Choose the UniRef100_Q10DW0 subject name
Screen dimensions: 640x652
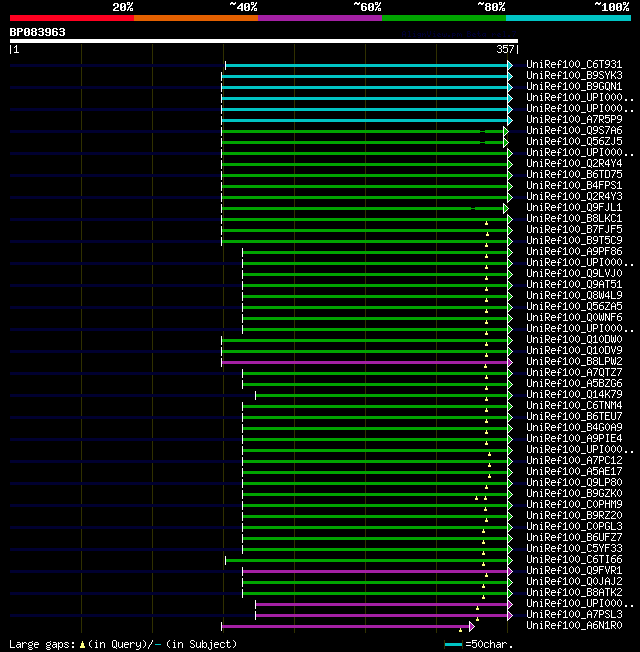tap(574, 339)
